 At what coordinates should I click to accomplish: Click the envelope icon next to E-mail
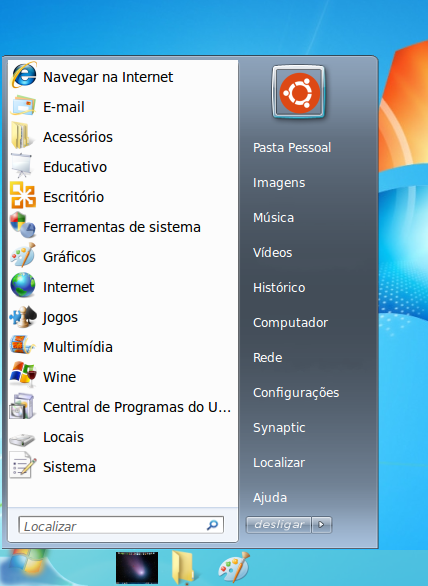click(23, 106)
